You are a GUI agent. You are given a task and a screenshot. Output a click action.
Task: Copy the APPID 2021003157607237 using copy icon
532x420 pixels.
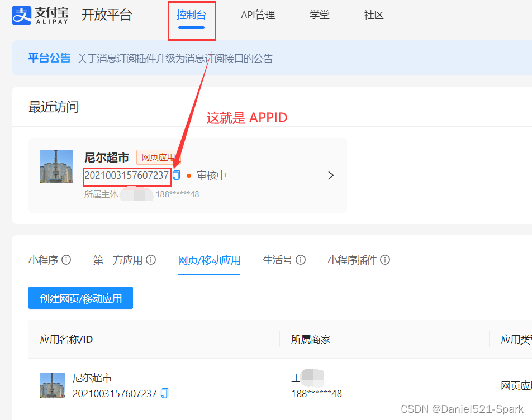[176, 175]
